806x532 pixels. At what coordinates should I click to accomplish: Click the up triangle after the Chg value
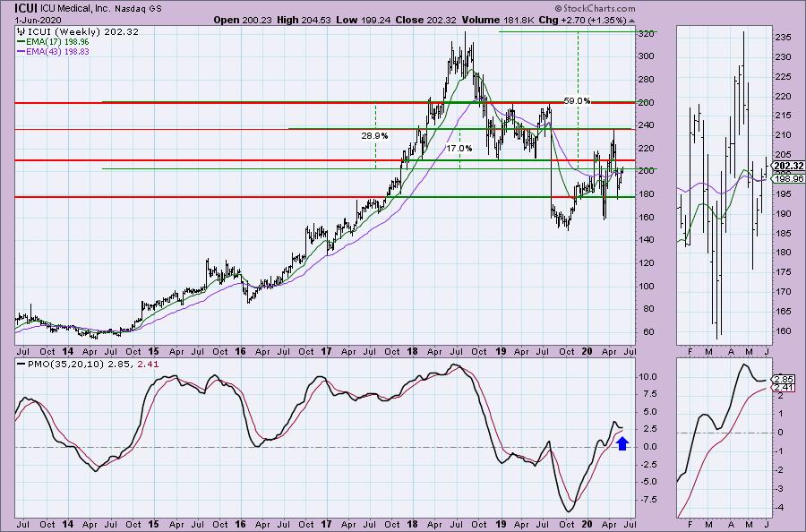coord(631,21)
